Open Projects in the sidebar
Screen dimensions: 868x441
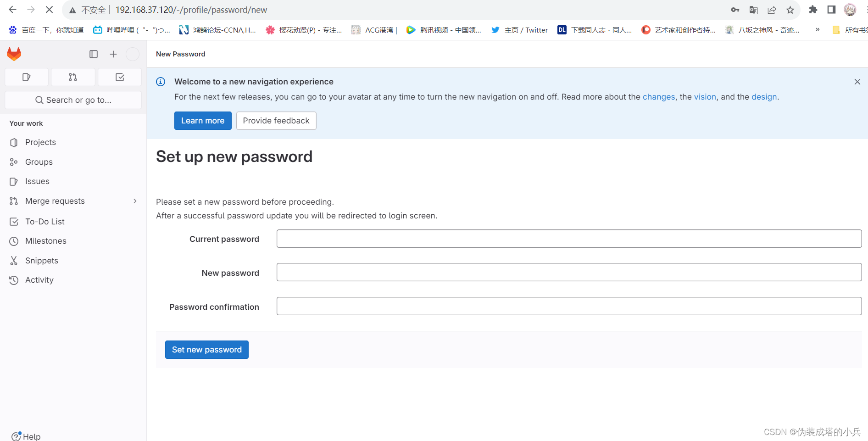[x=73, y=142]
